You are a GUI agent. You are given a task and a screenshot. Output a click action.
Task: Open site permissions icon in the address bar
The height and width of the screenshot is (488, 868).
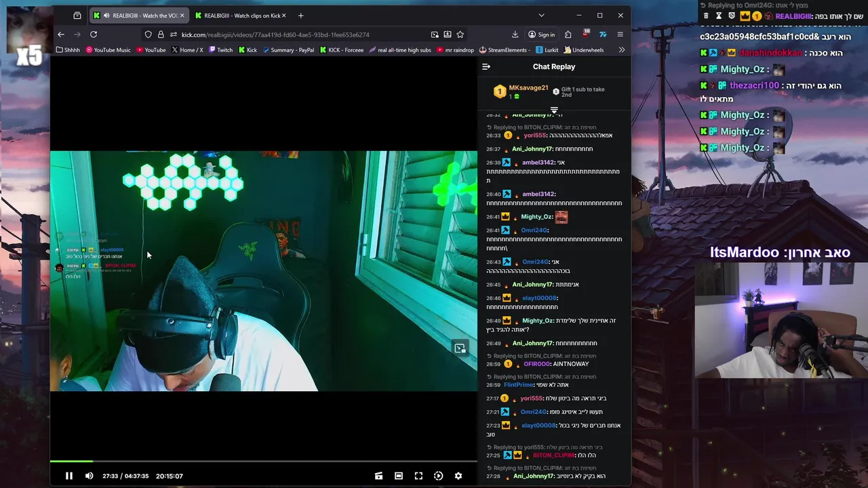click(174, 35)
